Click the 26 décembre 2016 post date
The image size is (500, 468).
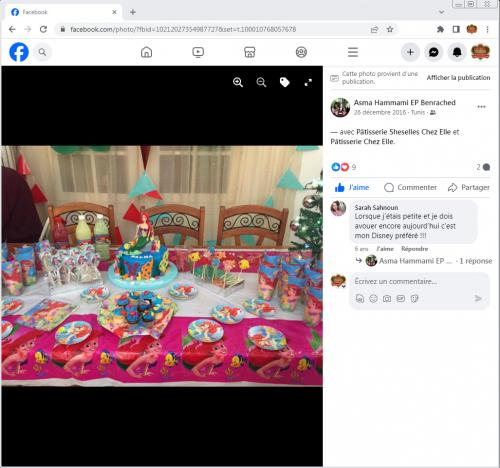pos(380,113)
